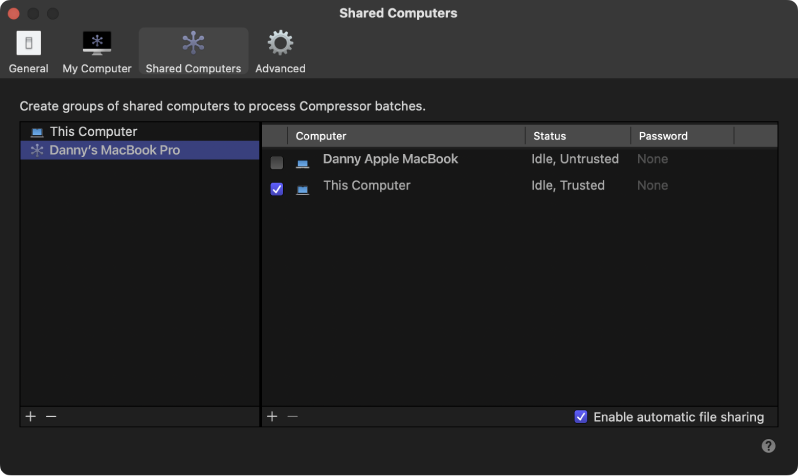The height and width of the screenshot is (476, 798).
Task: Add a computer to the group
Action: 272,416
